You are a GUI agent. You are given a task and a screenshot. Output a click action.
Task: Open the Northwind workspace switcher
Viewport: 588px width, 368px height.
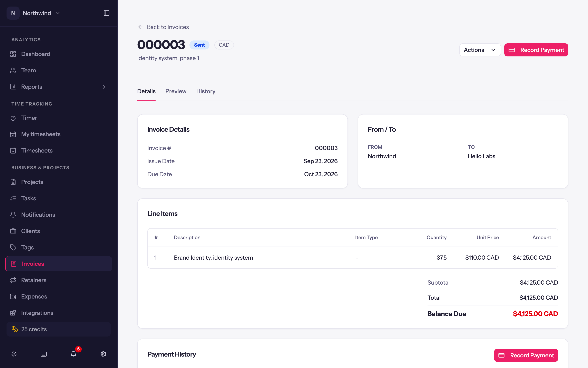[x=33, y=13]
